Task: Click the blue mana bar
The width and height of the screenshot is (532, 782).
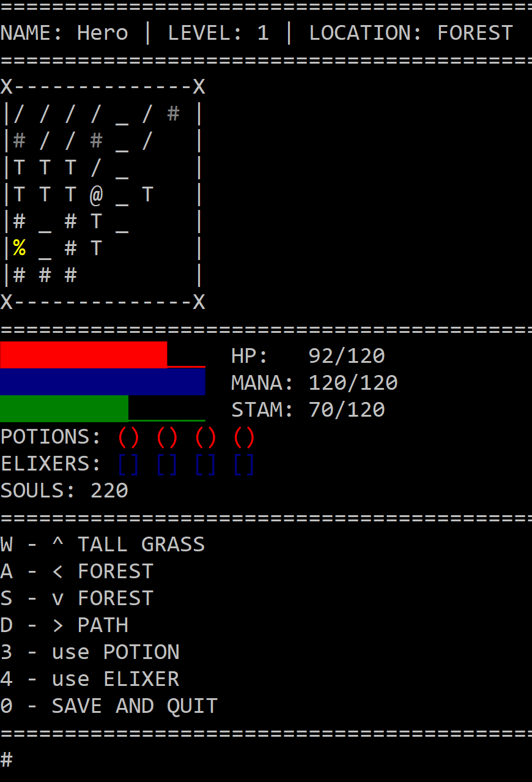Action: (103, 381)
